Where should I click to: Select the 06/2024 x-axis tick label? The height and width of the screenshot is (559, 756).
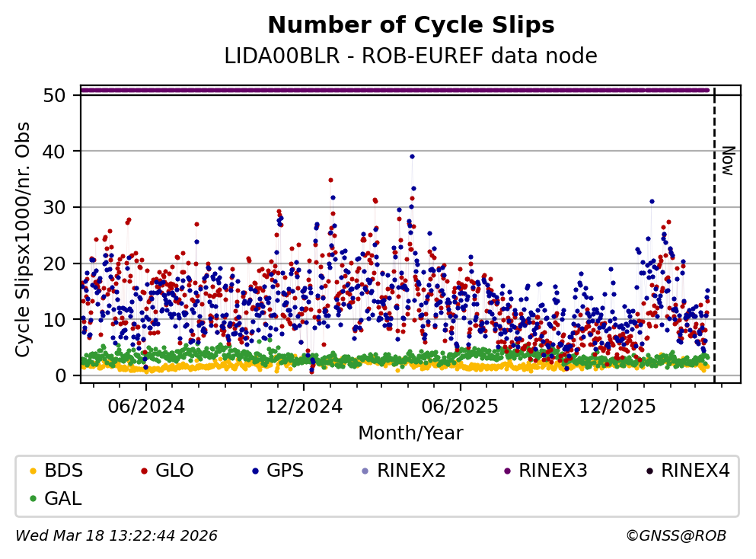coord(145,406)
